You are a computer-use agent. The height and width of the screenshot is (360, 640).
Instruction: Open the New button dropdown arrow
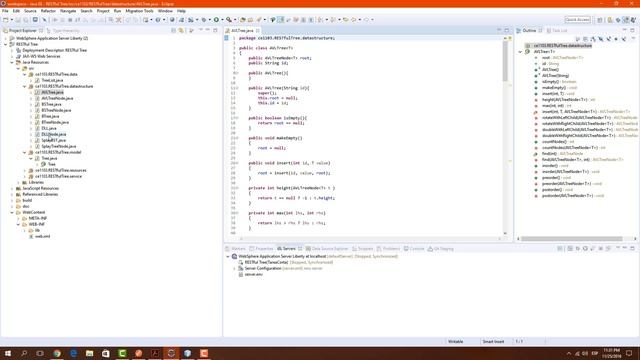pos(11,20)
